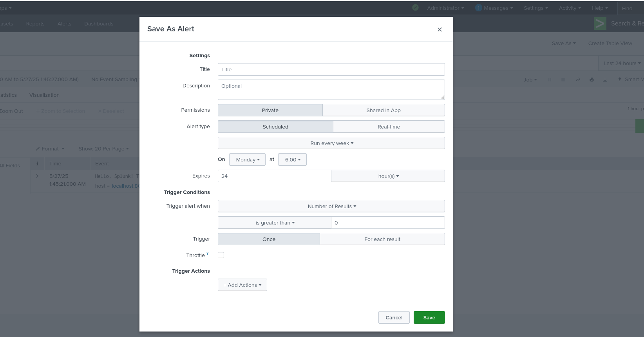This screenshot has width=644, height=337.
Task: Click the share job arrow icon
Action: tap(578, 80)
